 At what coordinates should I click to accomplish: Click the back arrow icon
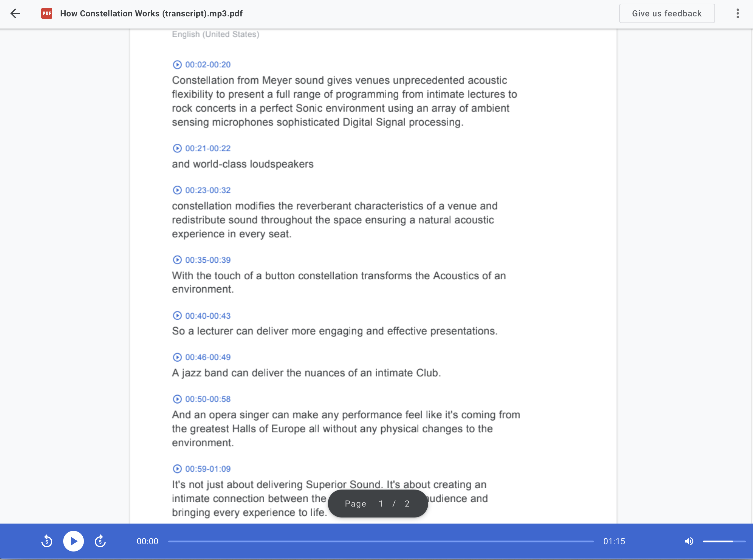[x=15, y=14]
